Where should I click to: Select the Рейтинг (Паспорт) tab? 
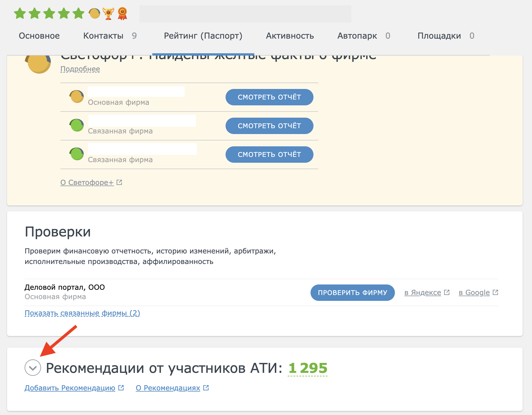pyautogui.click(x=203, y=36)
